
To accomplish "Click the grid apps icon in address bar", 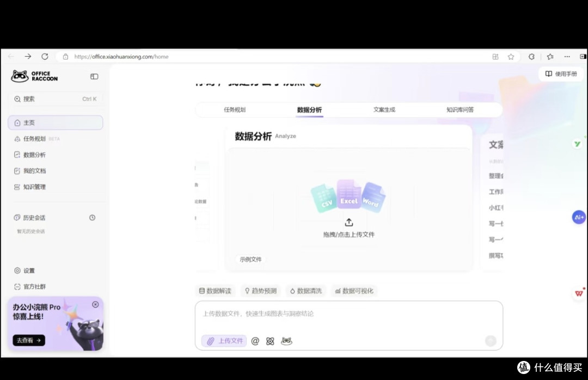I will click(x=495, y=57).
